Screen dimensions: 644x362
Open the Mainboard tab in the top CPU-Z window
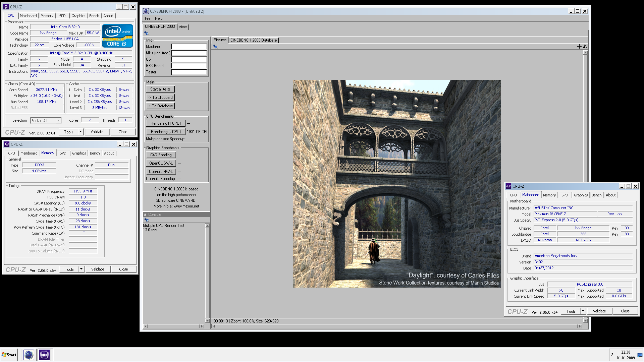(28, 16)
